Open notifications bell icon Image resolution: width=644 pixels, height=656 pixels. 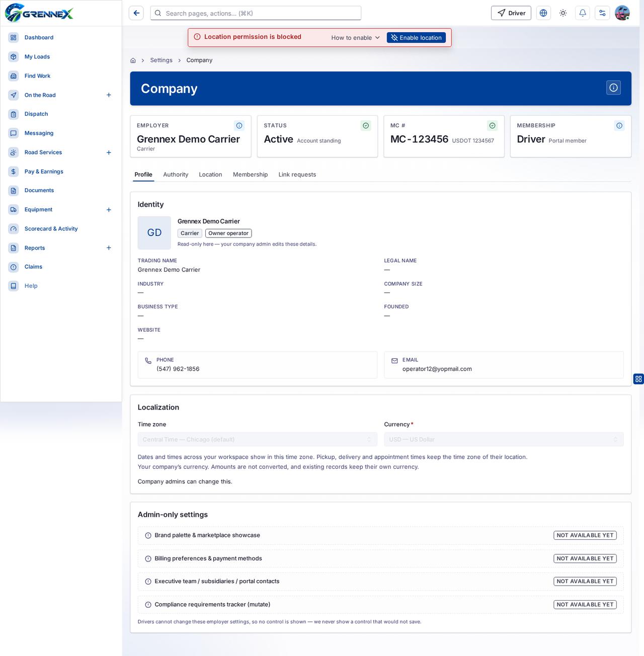pos(583,13)
